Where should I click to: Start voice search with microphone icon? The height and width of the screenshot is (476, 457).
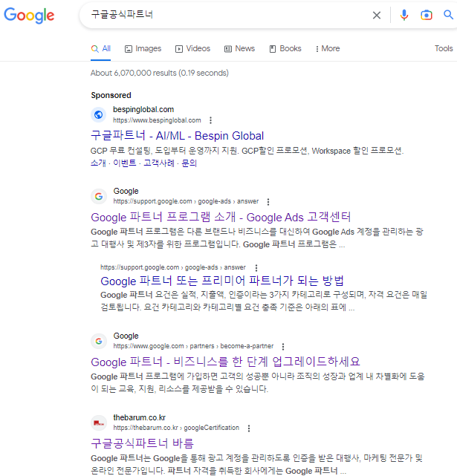(403, 15)
